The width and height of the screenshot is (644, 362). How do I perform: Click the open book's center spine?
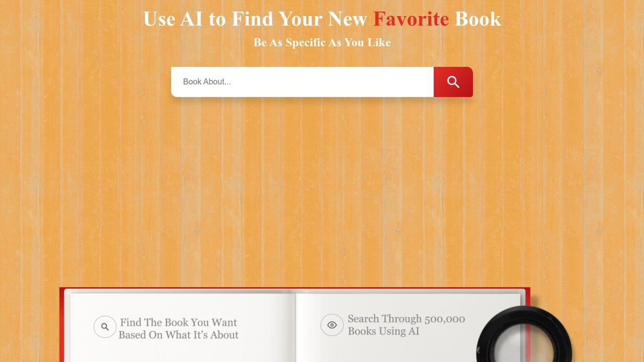click(x=296, y=327)
